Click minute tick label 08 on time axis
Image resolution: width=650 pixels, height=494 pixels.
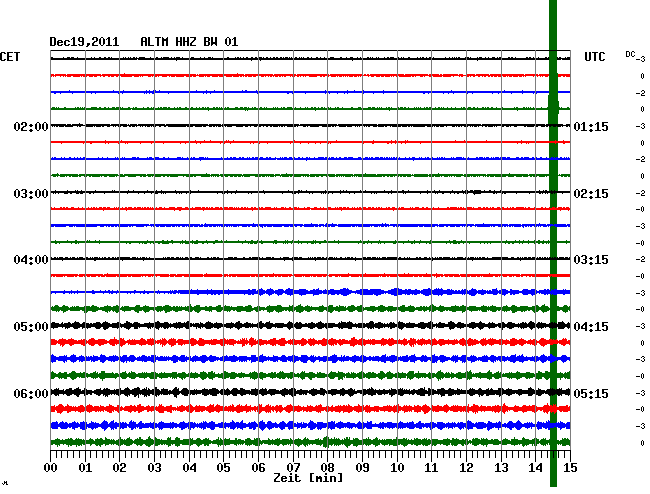(327, 468)
